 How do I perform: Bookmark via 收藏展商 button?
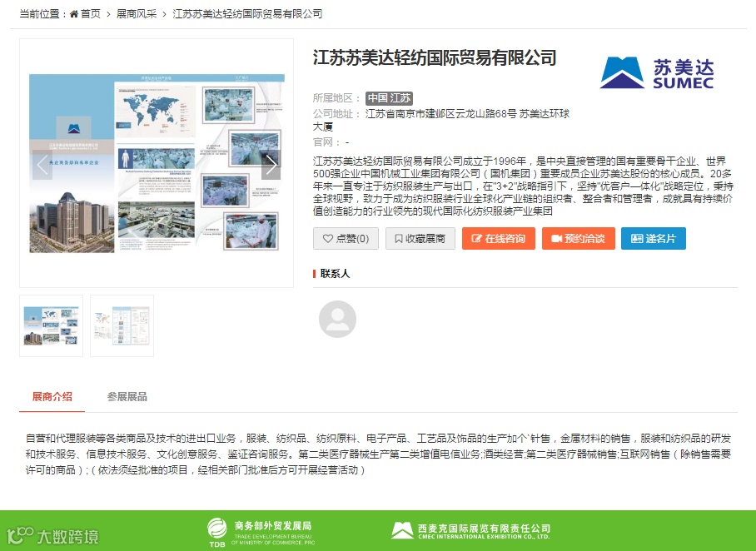420,239
